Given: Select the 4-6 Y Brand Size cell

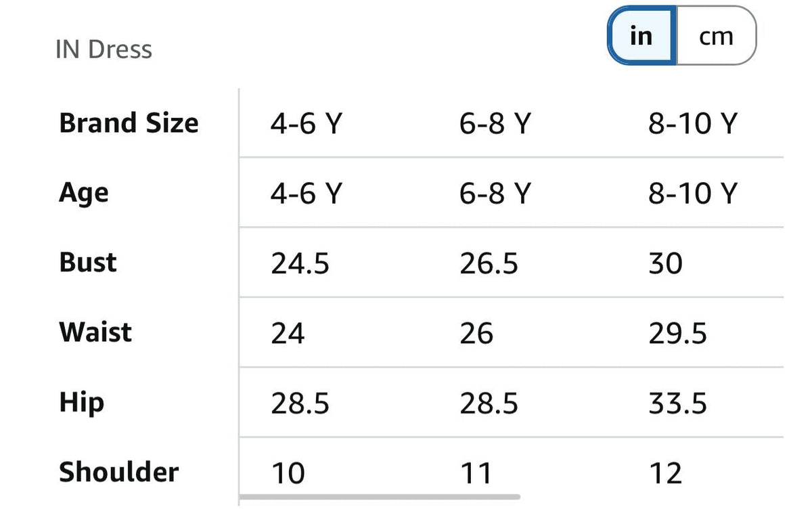Looking at the screenshot, I should (307, 124).
